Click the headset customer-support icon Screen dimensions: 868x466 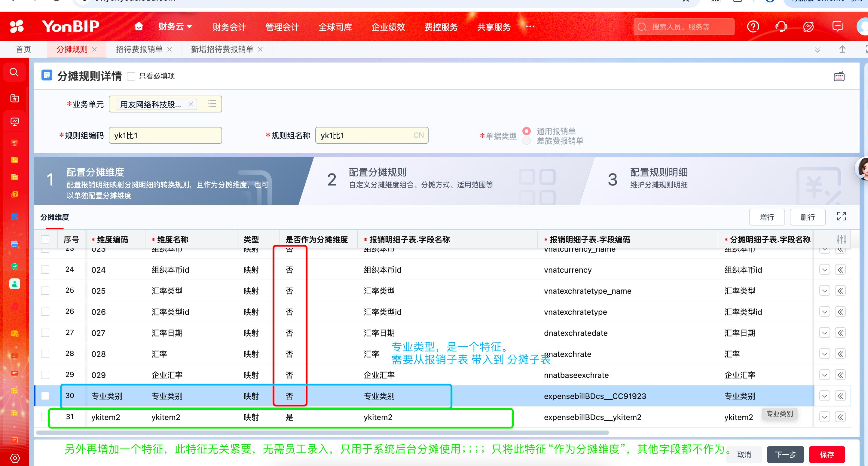pyautogui.click(x=782, y=27)
